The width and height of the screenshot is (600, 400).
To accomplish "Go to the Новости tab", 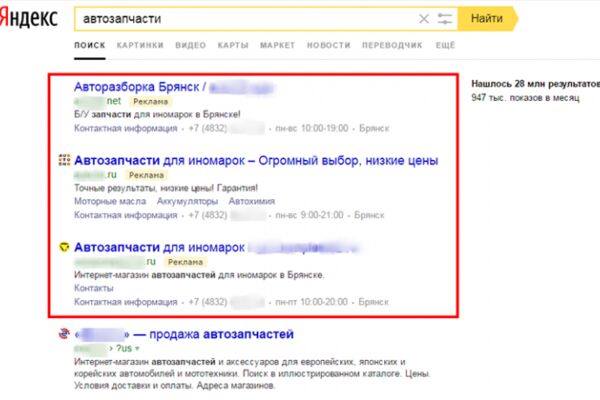I will pos(329,45).
